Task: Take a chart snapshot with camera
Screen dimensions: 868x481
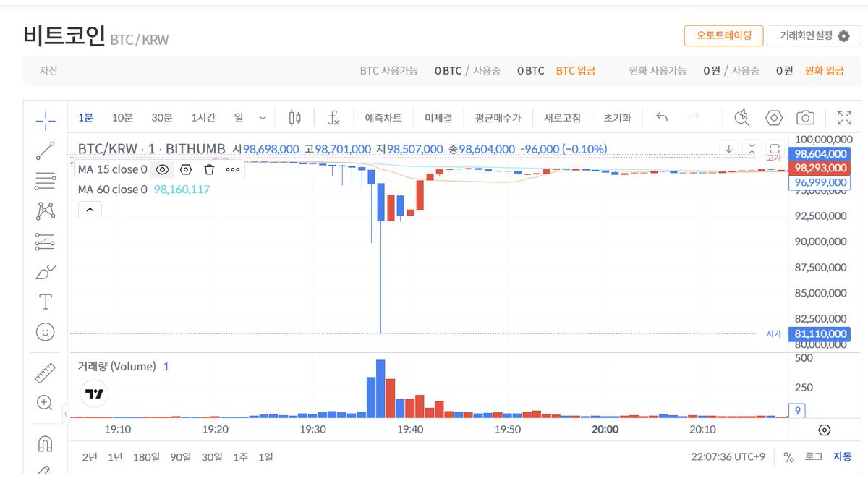Action: (806, 118)
